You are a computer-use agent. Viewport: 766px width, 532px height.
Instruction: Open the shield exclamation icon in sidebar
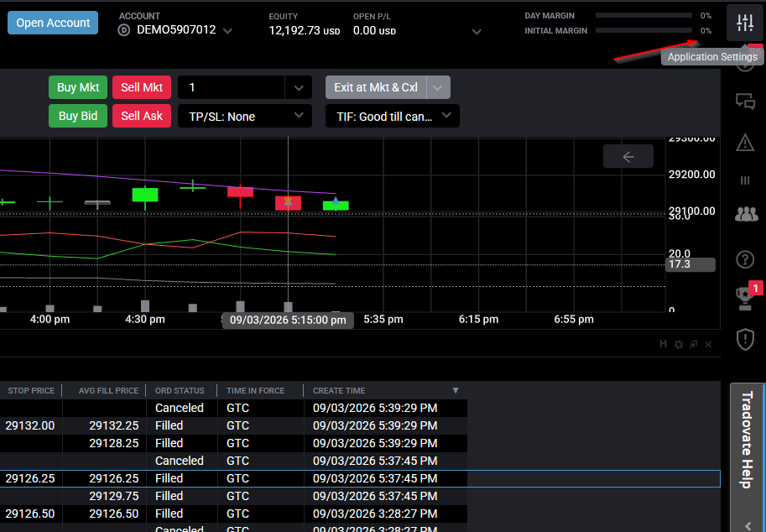click(745, 340)
